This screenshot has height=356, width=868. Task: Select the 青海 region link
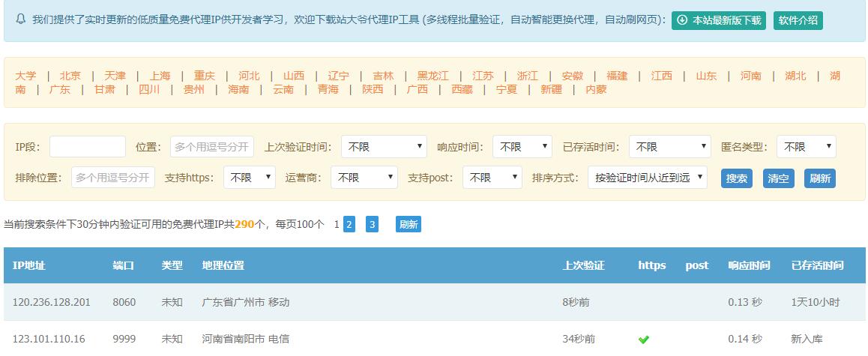[x=328, y=89]
